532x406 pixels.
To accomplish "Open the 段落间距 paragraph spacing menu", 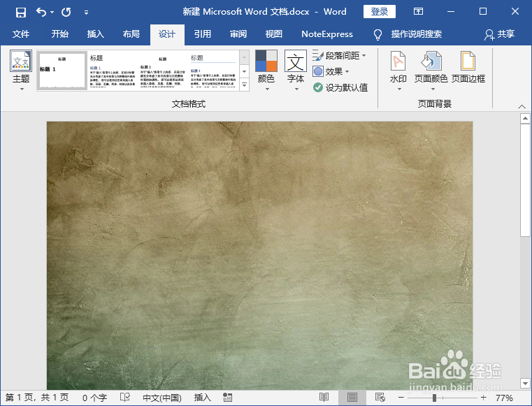I will [339, 55].
